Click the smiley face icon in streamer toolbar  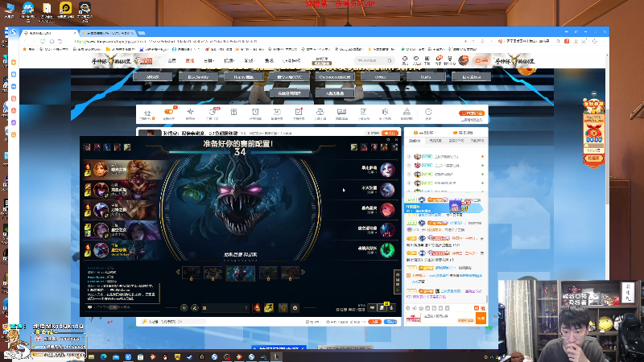coord(428,112)
